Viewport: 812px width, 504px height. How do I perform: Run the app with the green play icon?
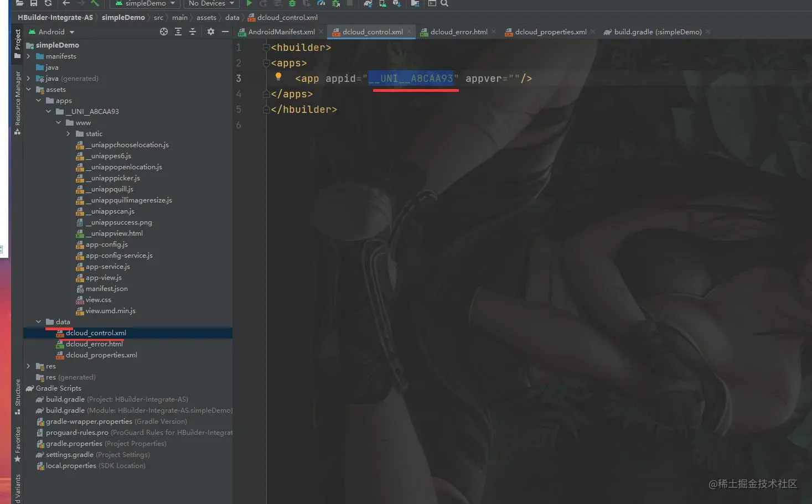[249, 3]
